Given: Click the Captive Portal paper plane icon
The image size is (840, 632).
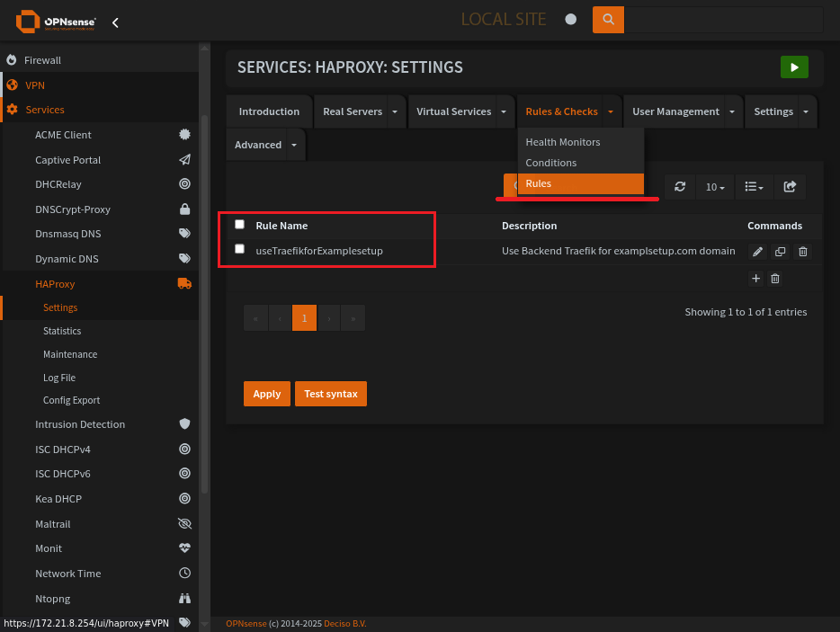Looking at the screenshot, I should coord(185,160).
